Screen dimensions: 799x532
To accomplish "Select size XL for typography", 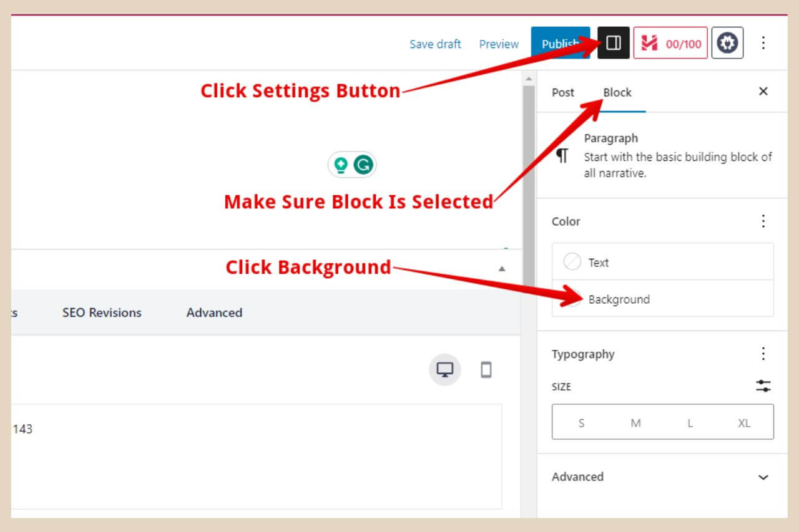I will 744,422.
